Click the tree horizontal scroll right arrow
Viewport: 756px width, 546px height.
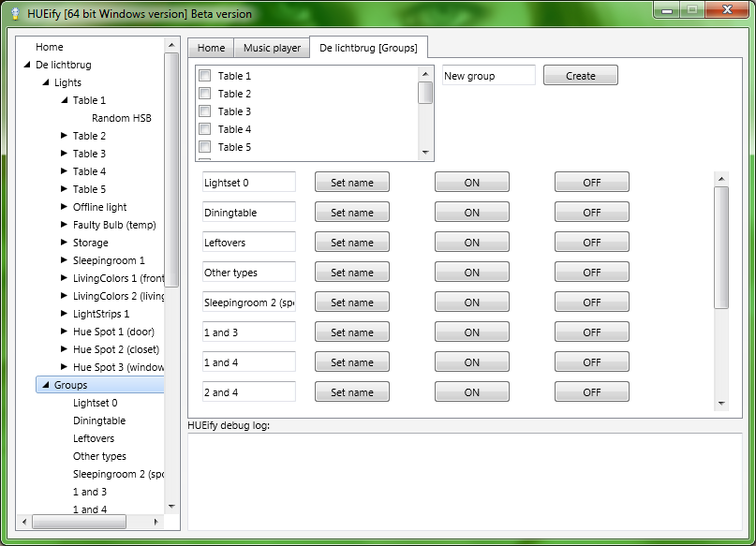[x=156, y=522]
